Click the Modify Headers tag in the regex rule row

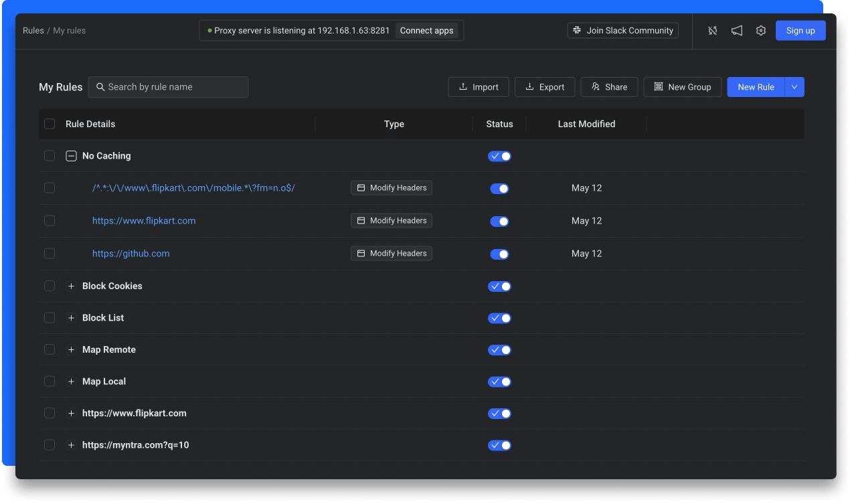click(392, 188)
